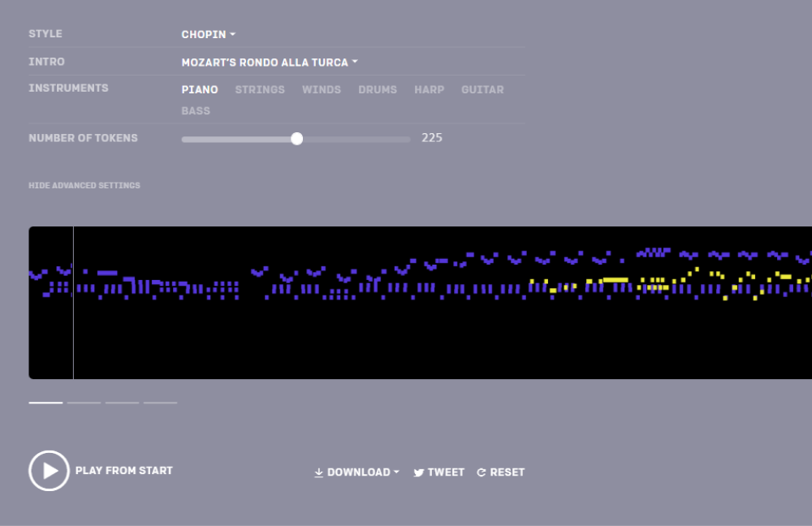This screenshot has width=812, height=526.
Task: Click Hide Advanced Settings link
Action: (84, 185)
